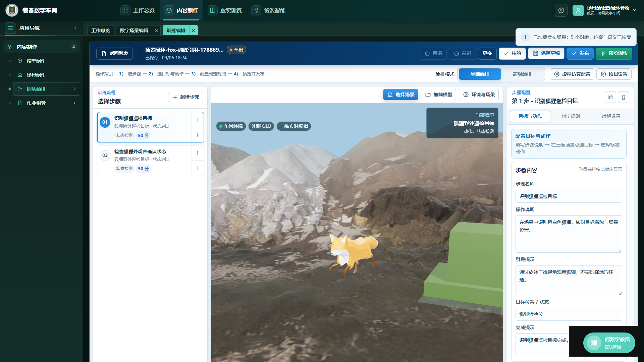Move step 02 up with arrow icon
Viewport: 644px width, 362px height.
click(x=198, y=153)
